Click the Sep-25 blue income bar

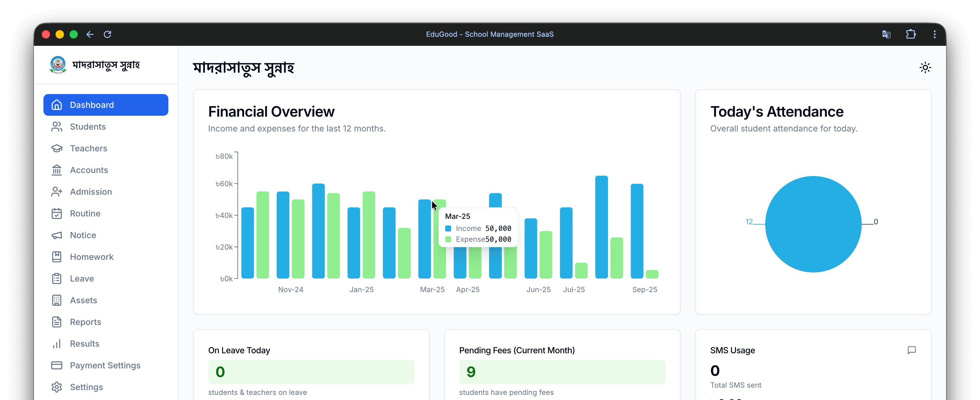click(636, 231)
